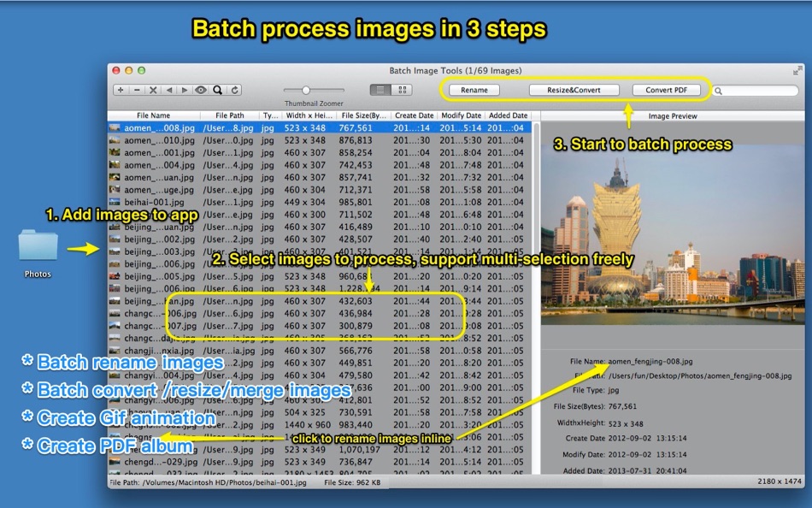This screenshot has height=508, width=812.
Task: Click the Thumbnail Zoomer slider knob
Action: click(x=306, y=90)
